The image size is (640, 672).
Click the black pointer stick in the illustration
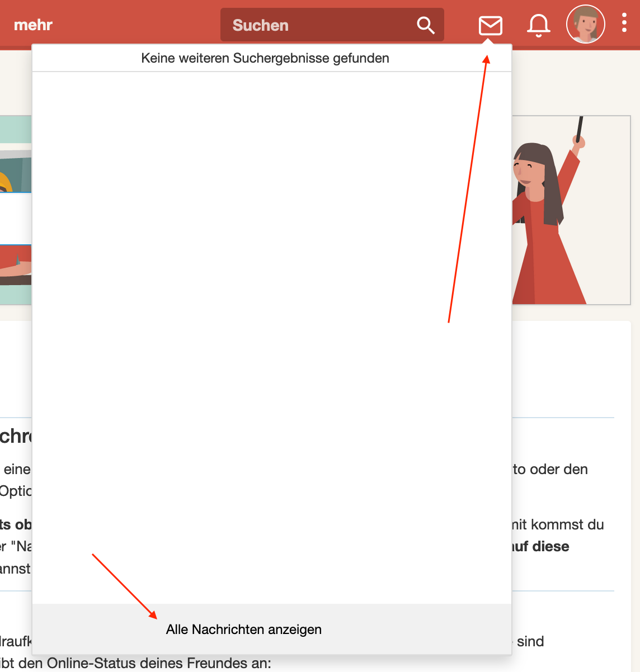coord(579,129)
